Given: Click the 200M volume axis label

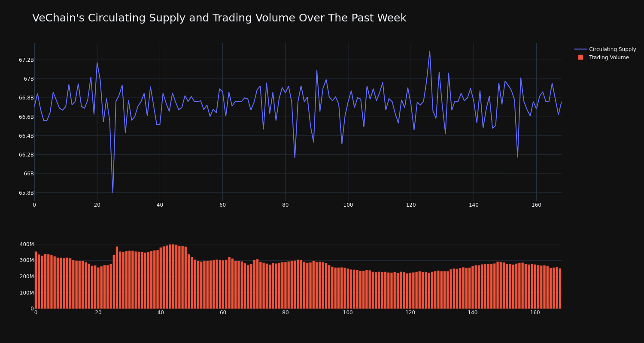Looking at the screenshot, I should (x=26, y=277).
